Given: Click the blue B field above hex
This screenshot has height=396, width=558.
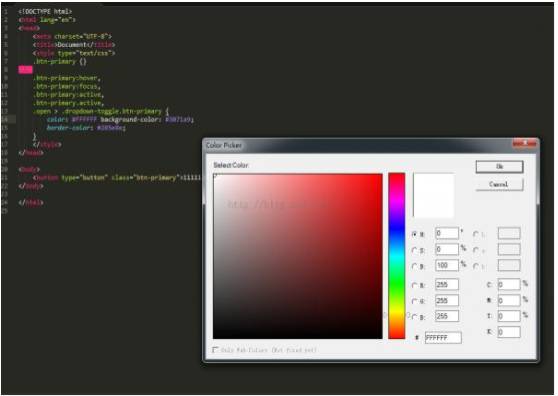Looking at the screenshot, I should coord(447,316).
